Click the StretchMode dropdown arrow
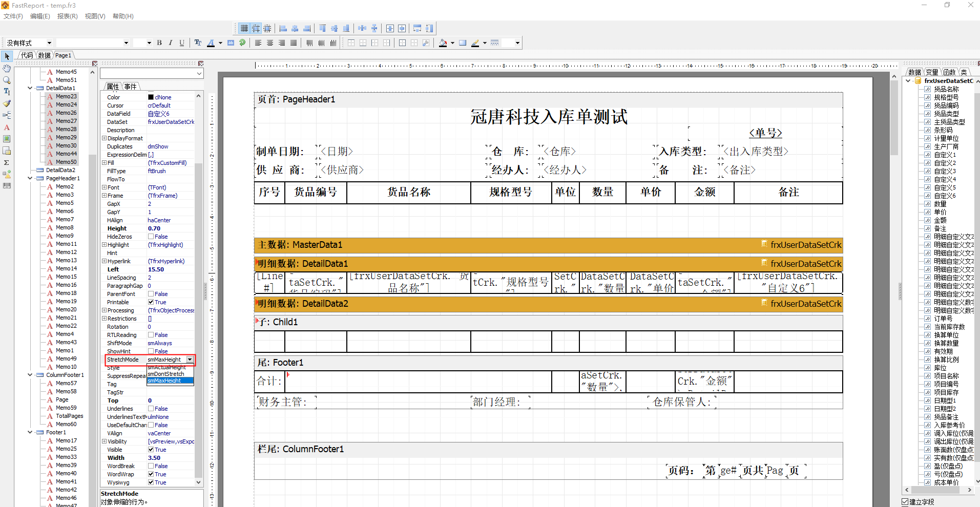Viewport: 980px width, 507px height. (x=190, y=360)
